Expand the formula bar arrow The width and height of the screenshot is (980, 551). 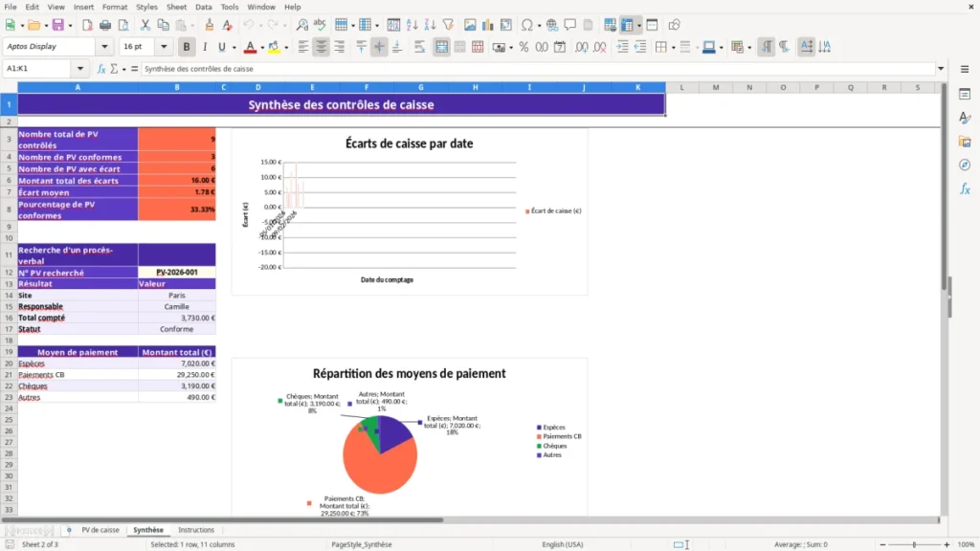941,69
